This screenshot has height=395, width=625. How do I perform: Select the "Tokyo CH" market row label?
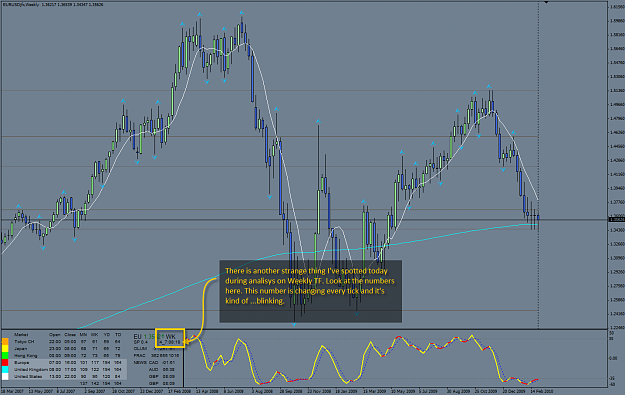point(24,342)
